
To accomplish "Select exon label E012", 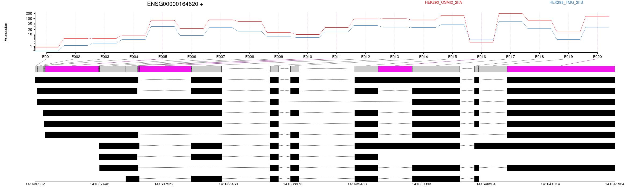I will [x=365, y=57].
